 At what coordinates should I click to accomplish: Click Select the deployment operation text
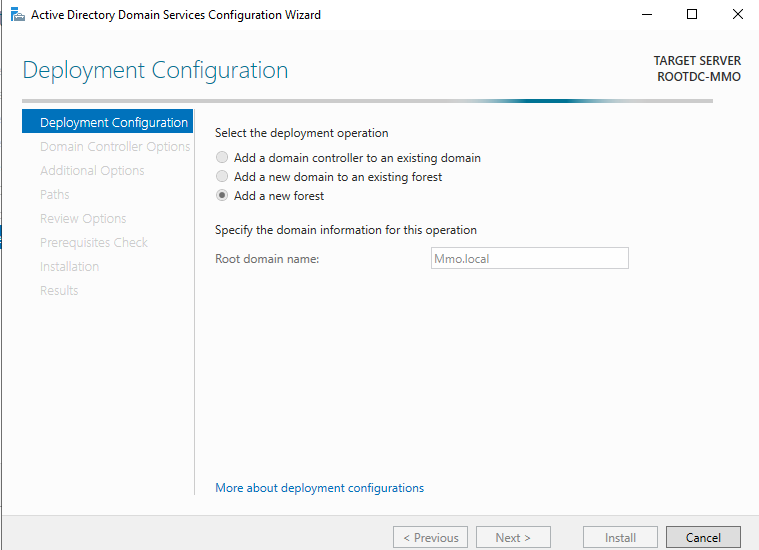[x=302, y=133]
